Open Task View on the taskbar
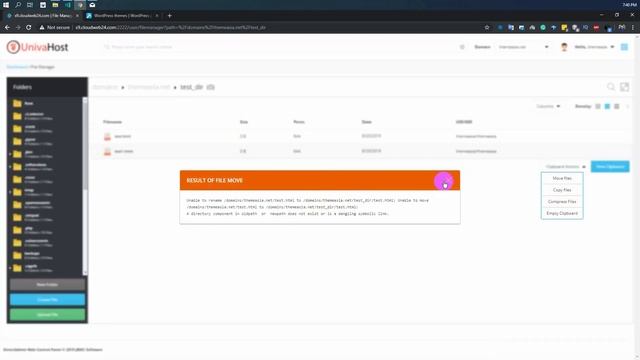 30,5
